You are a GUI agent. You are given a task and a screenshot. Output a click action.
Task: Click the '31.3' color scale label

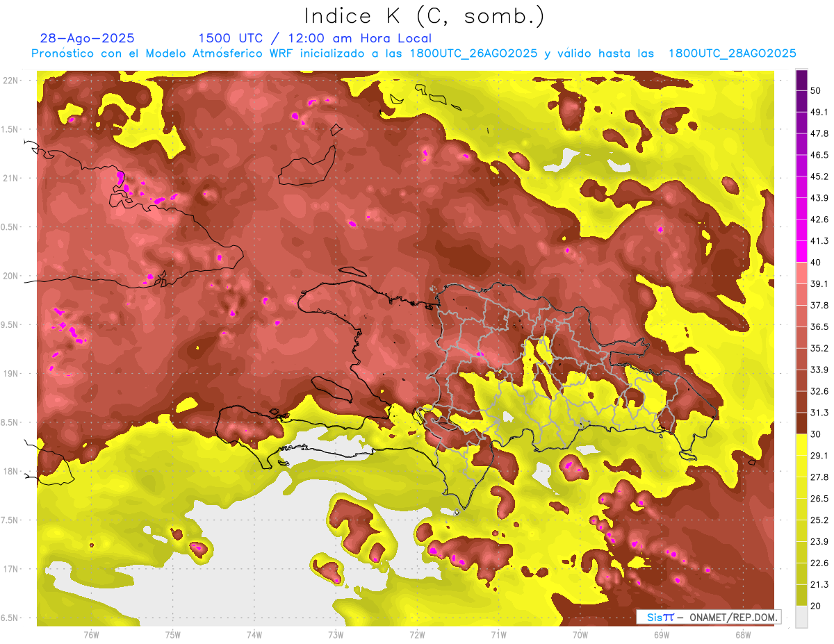[x=820, y=413]
